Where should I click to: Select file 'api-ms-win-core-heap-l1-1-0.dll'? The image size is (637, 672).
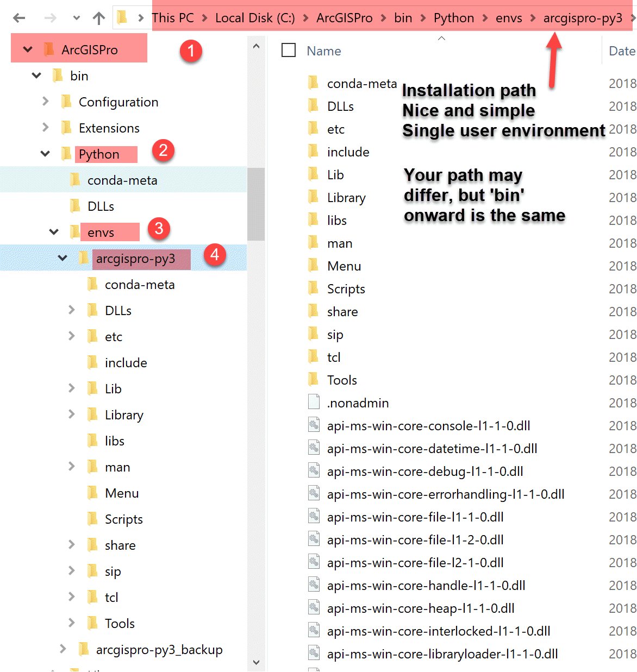[421, 608]
